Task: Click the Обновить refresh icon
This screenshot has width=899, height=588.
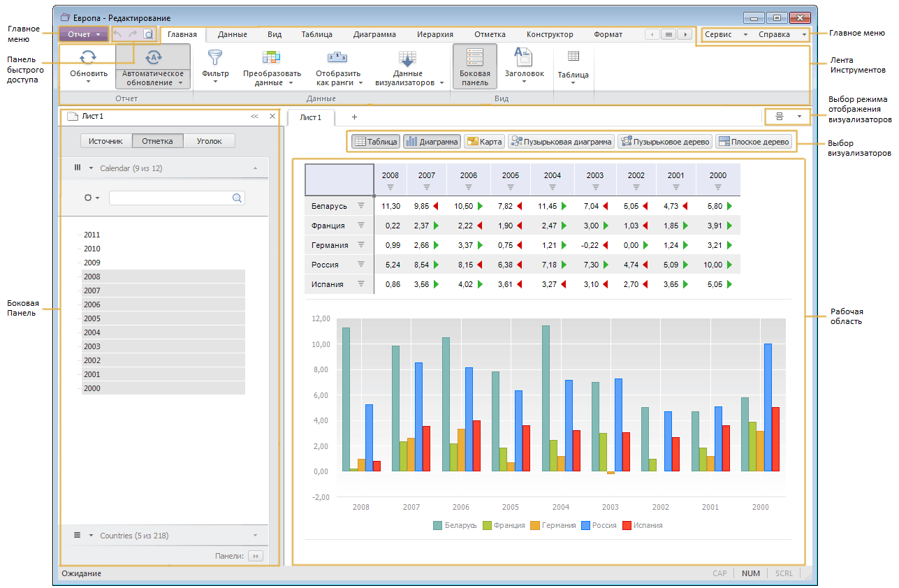Action: 89,58
